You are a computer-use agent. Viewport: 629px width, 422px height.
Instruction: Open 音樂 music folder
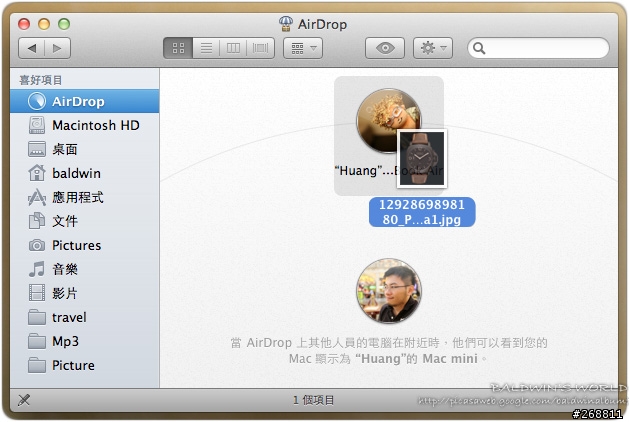(85, 269)
